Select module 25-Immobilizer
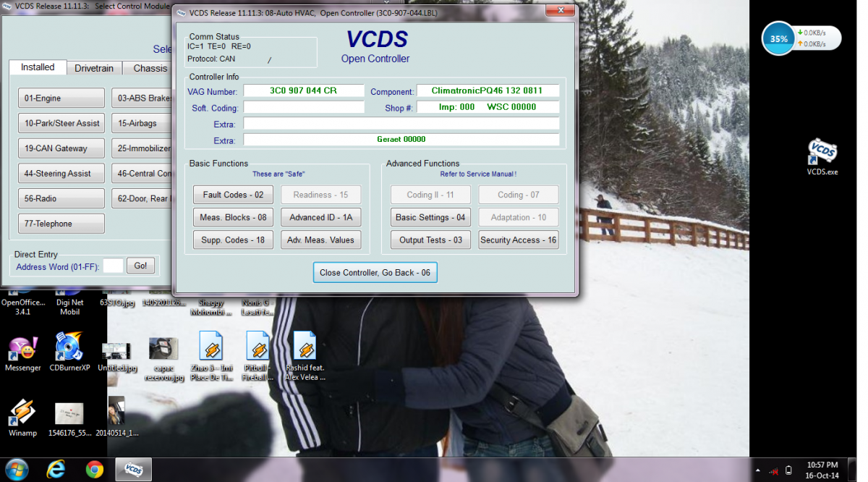Image resolution: width=868 pixels, height=482 pixels. click(x=142, y=148)
